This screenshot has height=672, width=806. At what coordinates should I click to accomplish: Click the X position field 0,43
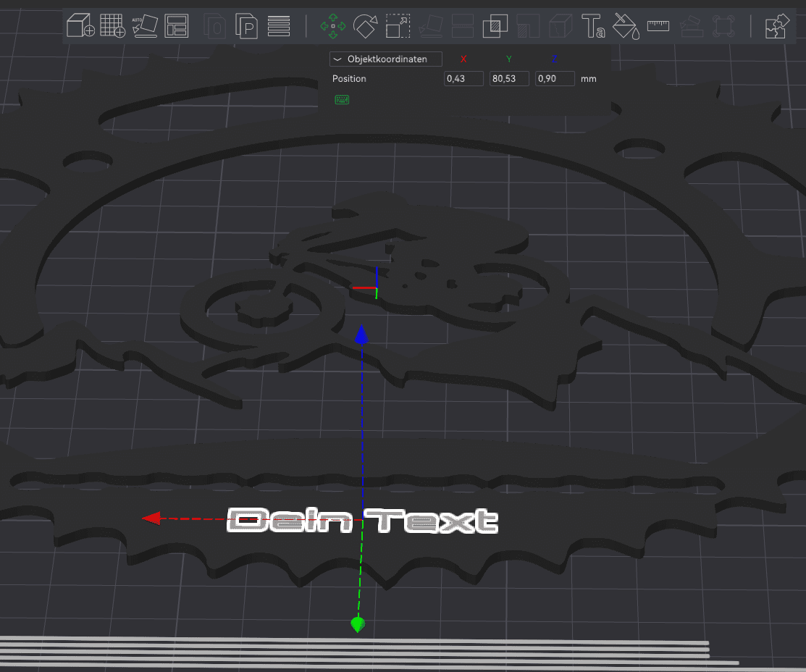(463, 79)
